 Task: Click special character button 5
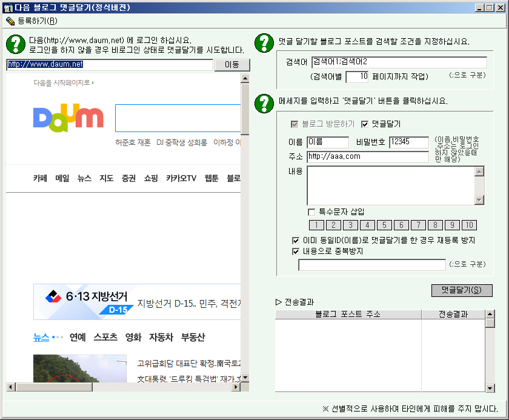[x=385, y=225]
